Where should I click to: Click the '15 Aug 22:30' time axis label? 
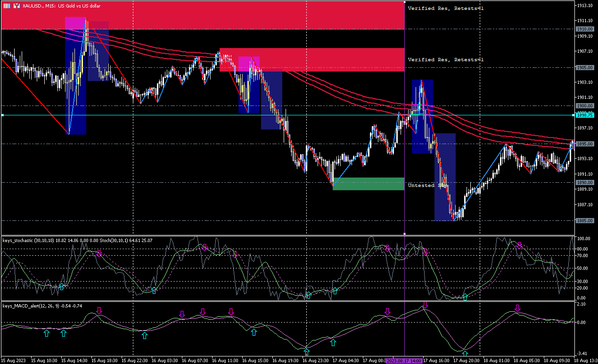coord(135,361)
